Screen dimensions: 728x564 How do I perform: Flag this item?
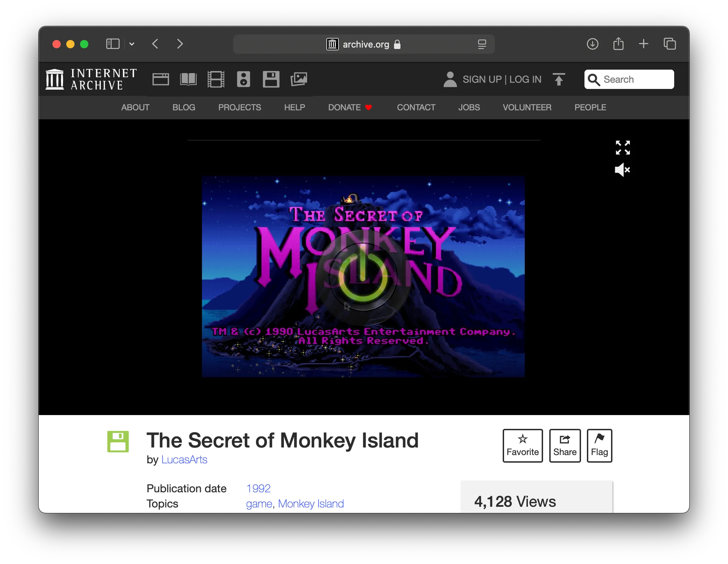(599, 445)
